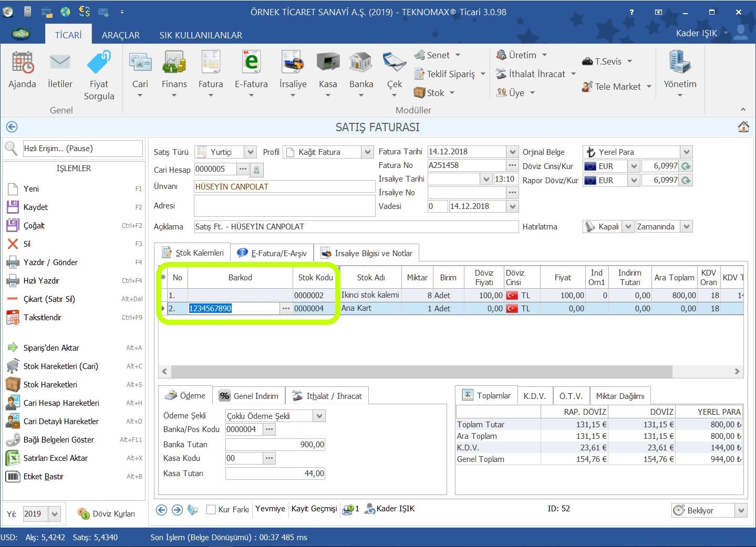756x547 pixels.
Task: Switch to the Genel İndirim tab
Action: click(x=249, y=396)
